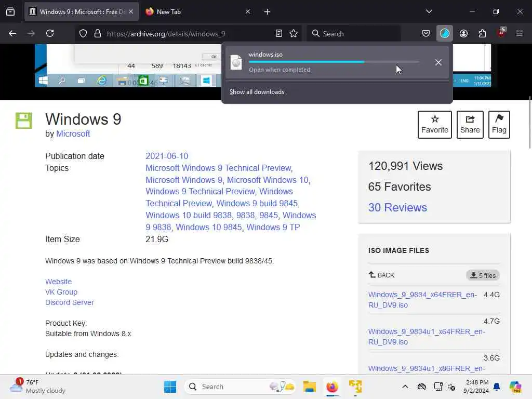Open the Firefox account icon
The width and height of the screenshot is (532, 399).
463,33
